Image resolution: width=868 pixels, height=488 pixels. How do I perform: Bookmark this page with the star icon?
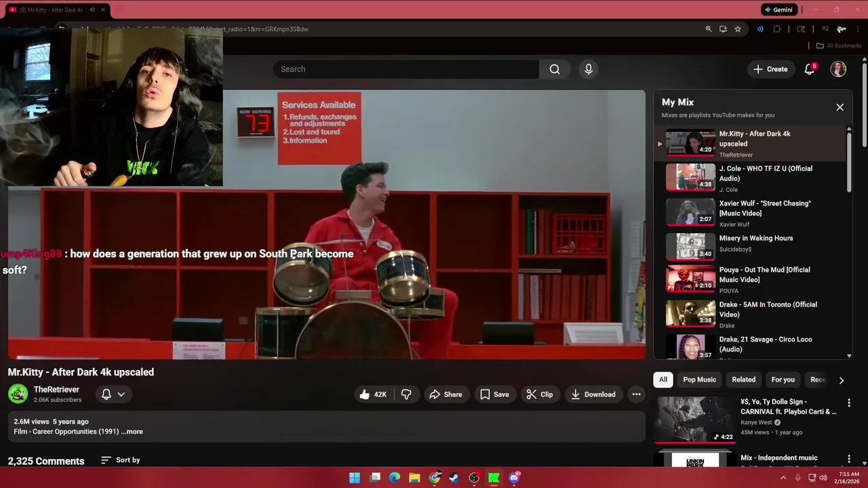(x=738, y=29)
